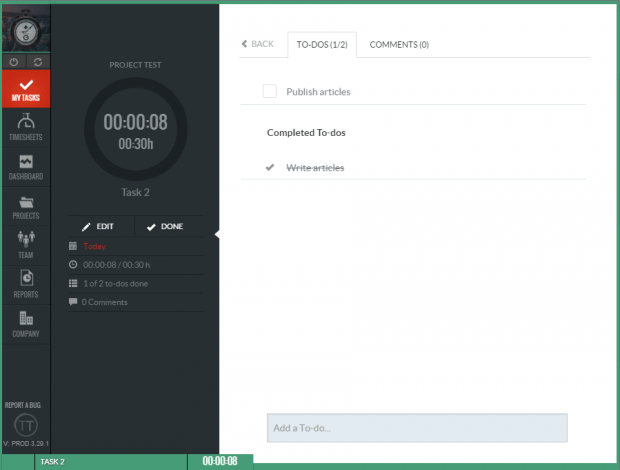Image resolution: width=620 pixels, height=470 pixels.
Task: Click the 1 of 2 to-dos done text
Action: point(115,283)
